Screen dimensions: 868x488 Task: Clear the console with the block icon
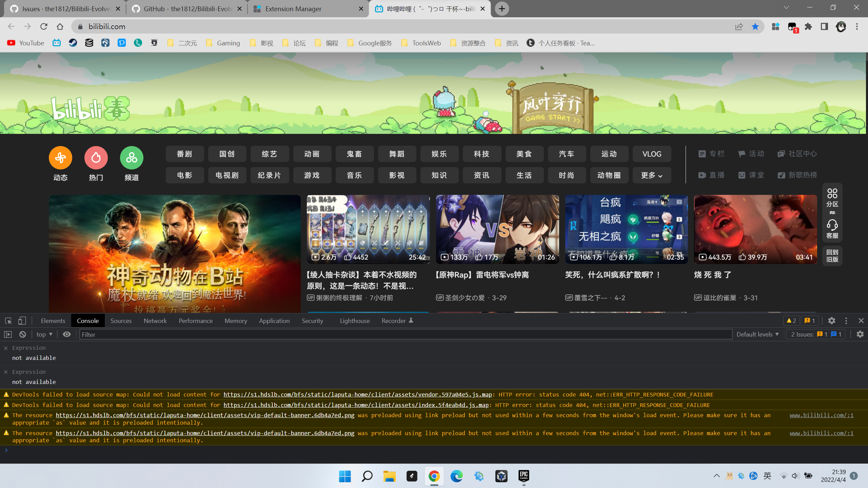(22, 334)
